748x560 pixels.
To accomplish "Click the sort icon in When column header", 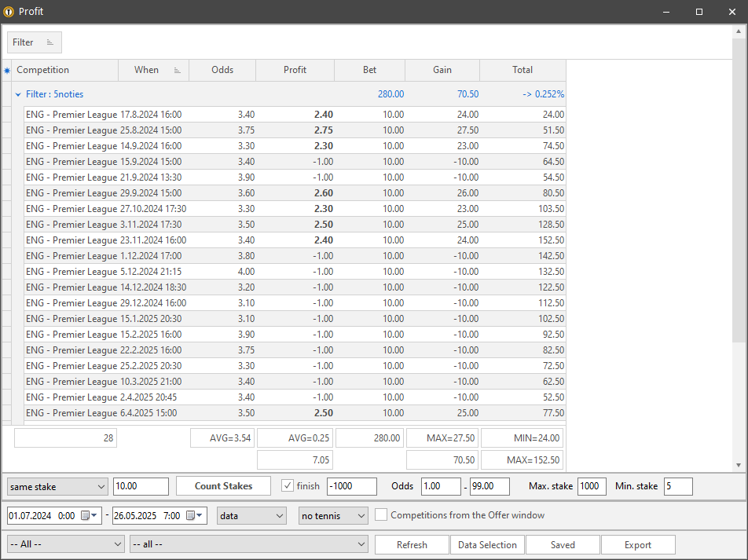I will [178, 70].
